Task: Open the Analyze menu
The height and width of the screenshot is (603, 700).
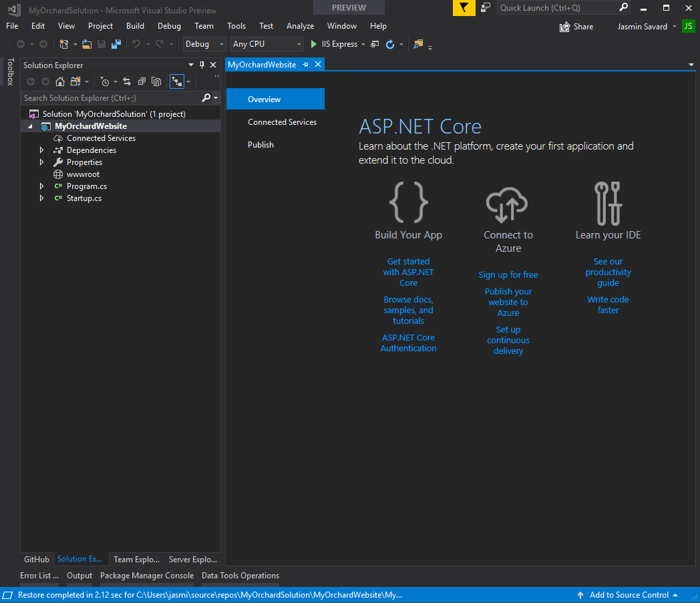Action: pyautogui.click(x=300, y=26)
